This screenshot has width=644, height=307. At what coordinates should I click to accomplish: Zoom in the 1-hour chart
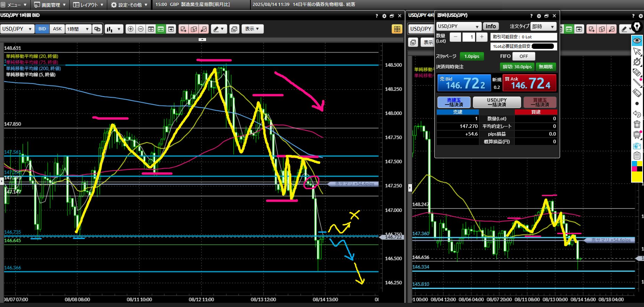pos(130,29)
